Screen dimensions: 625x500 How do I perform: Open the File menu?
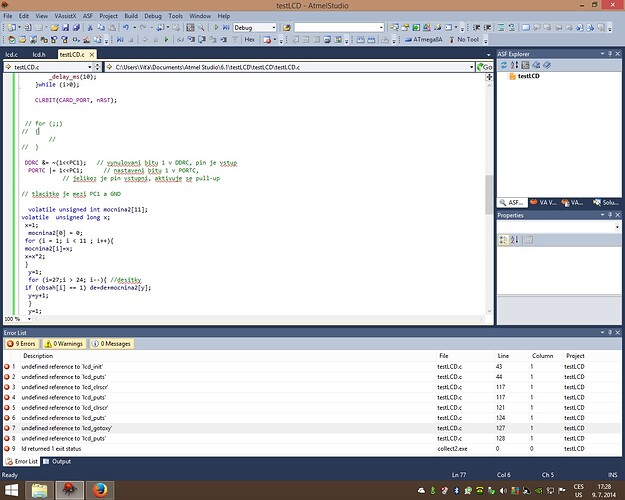coord(8,16)
